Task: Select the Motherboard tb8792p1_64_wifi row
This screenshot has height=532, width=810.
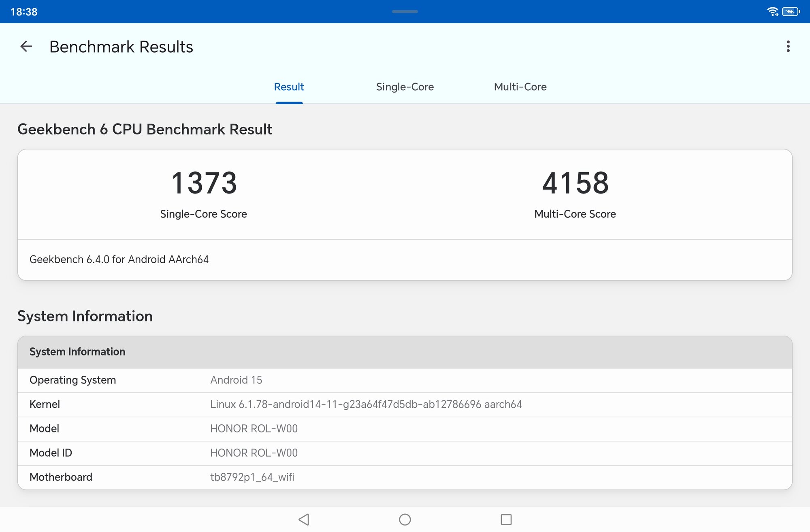Action: [405, 477]
